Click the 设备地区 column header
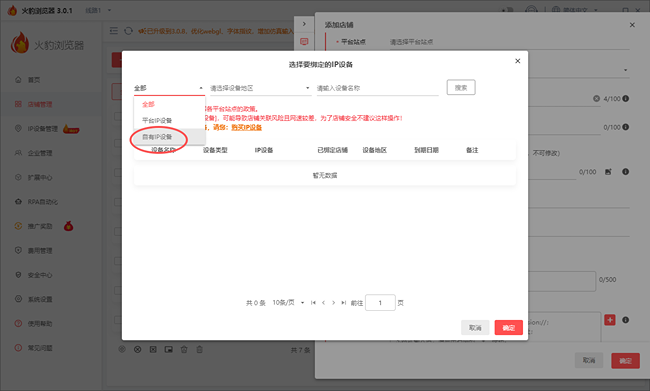This screenshot has width=650, height=391. (374, 150)
